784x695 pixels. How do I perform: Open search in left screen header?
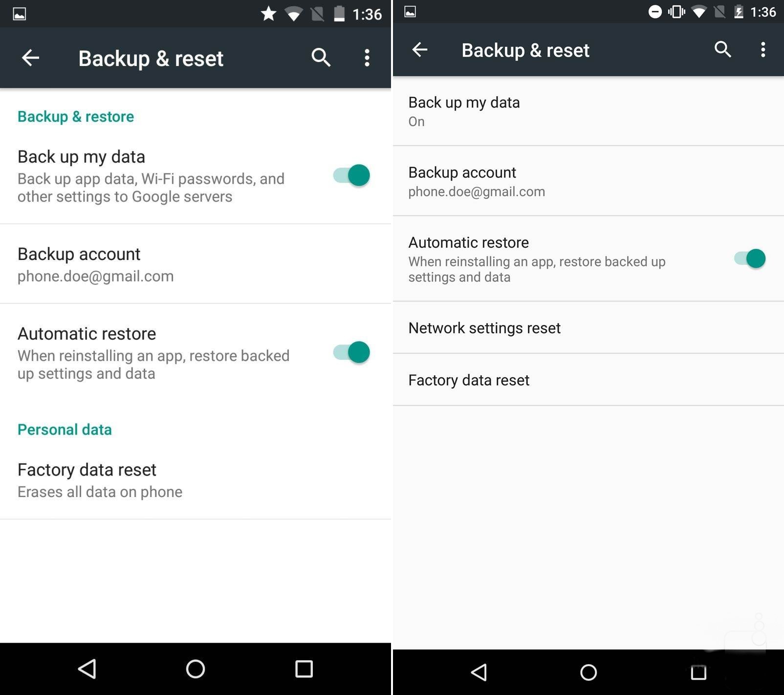coord(321,58)
